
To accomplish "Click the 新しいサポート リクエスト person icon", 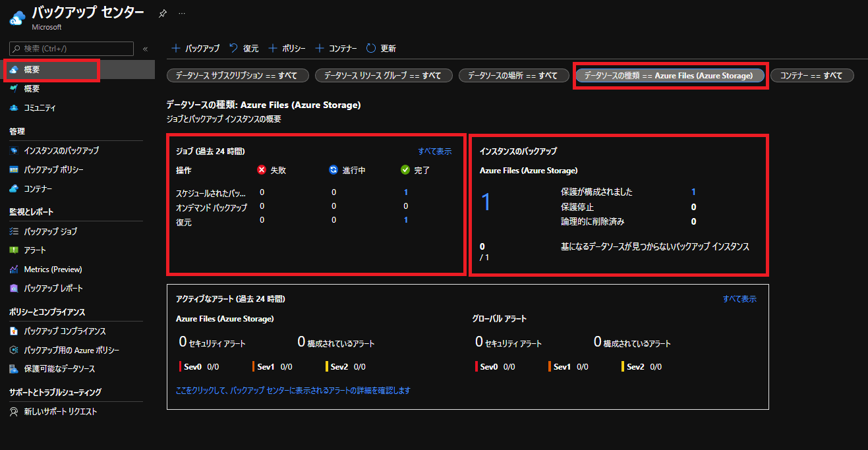I will [x=14, y=411].
